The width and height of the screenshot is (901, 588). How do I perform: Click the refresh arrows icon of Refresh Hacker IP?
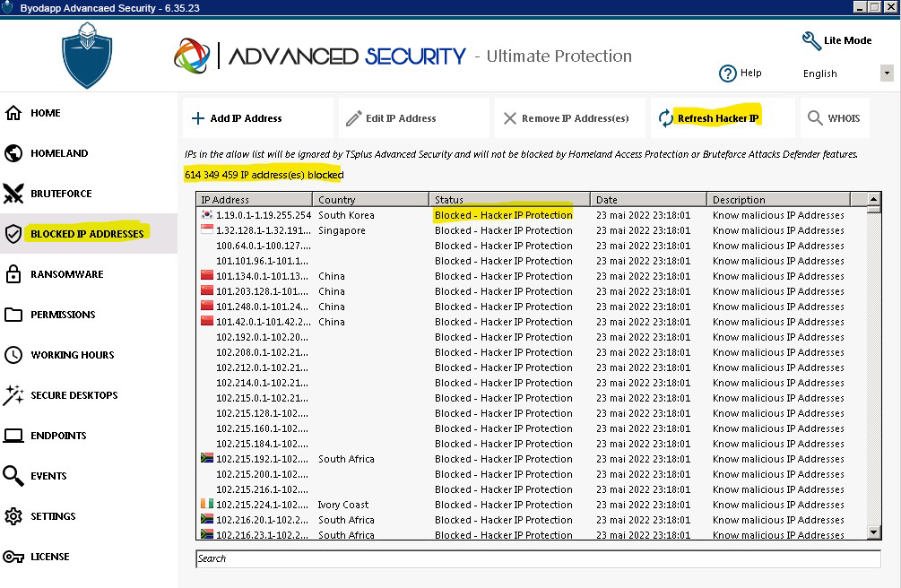(x=665, y=118)
